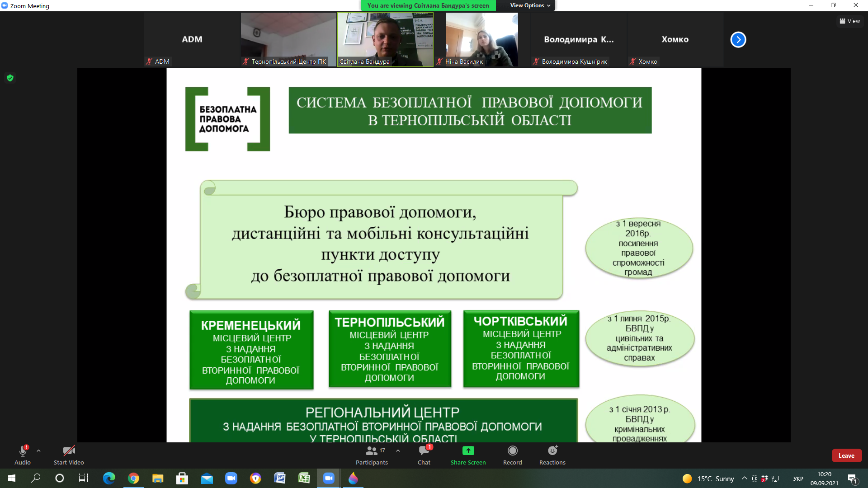Switch the УКР keyboard language
This screenshot has width=868, height=488.
click(798, 479)
